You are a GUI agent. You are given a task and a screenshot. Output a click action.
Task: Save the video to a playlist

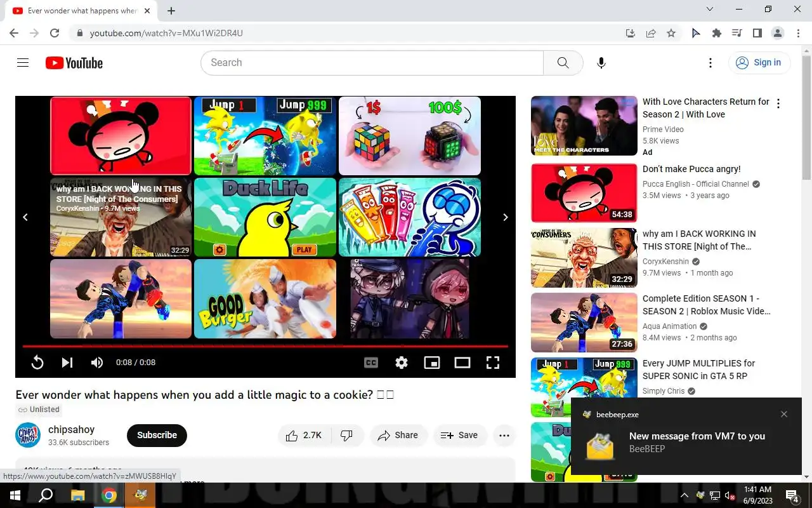(459, 436)
